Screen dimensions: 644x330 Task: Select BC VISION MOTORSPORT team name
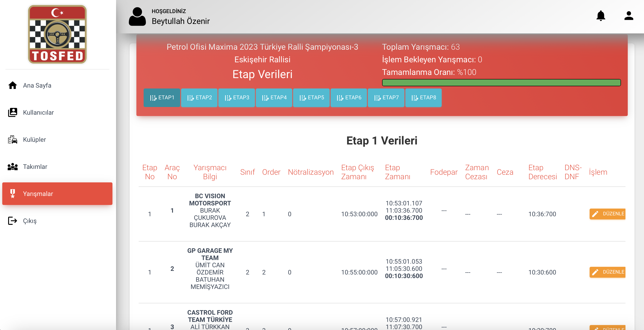coord(210,200)
